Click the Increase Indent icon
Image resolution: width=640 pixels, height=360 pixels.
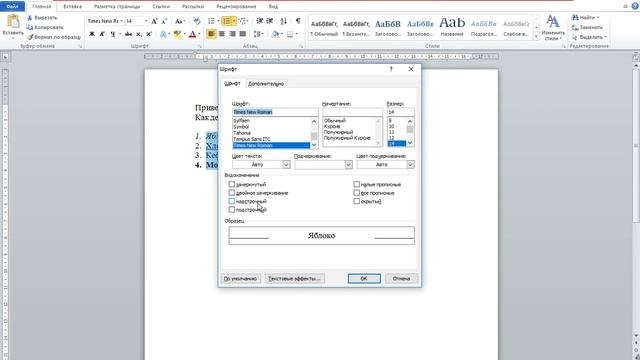(270, 21)
